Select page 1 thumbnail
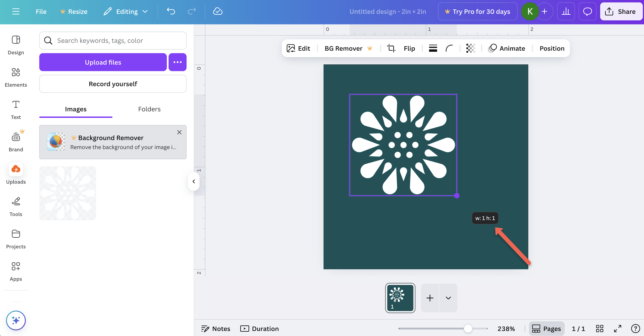Screen dimensions: 644x336 tap(400, 298)
